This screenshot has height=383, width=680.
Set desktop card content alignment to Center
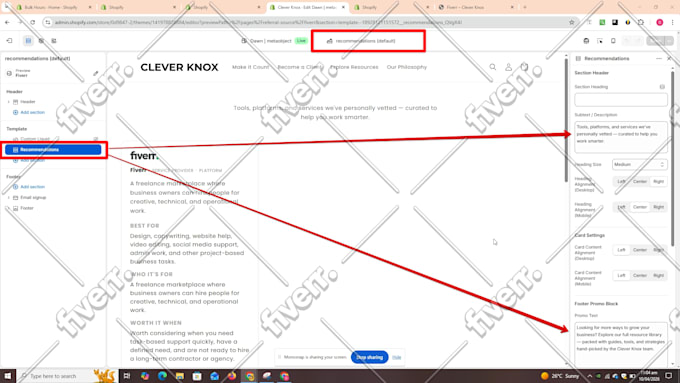(x=640, y=250)
